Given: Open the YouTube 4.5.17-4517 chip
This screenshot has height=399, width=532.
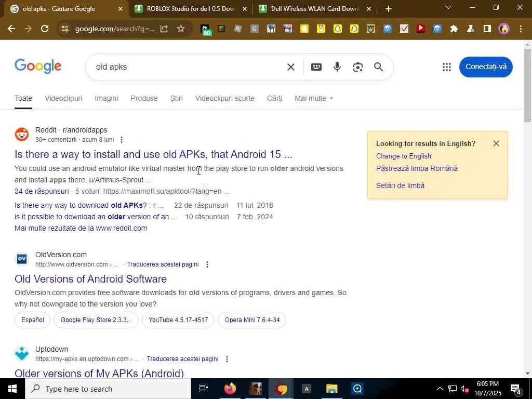Looking at the screenshot, I should tap(178, 320).
